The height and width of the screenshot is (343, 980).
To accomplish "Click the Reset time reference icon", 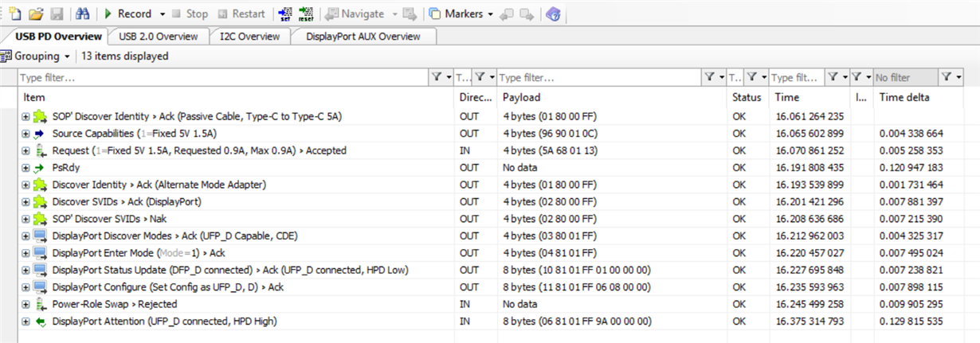I will (x=306, y=14).
